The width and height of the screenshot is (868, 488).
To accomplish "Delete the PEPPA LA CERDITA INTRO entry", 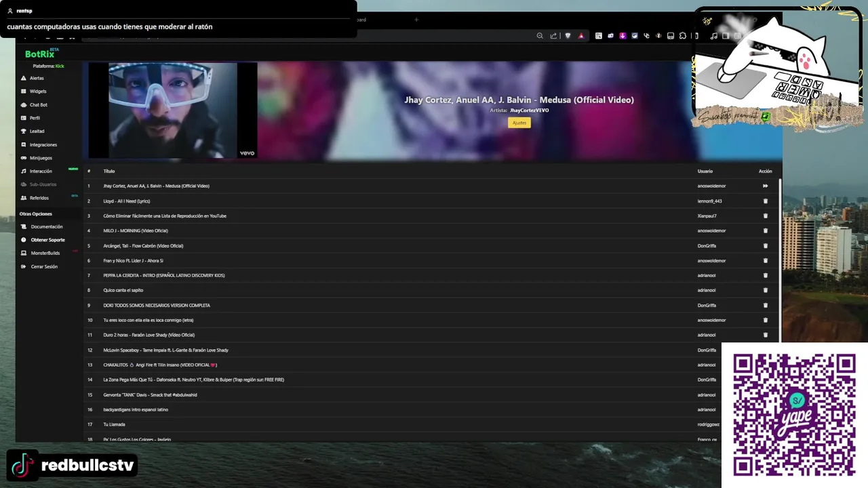I will (x=766, y=275).
